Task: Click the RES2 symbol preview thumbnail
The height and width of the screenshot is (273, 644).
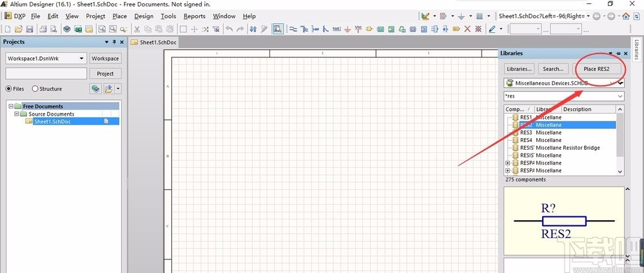Action: coord(564,221)
